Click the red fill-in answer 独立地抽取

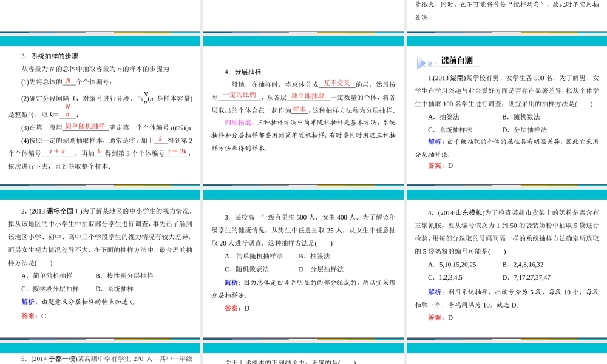[308, 96]
